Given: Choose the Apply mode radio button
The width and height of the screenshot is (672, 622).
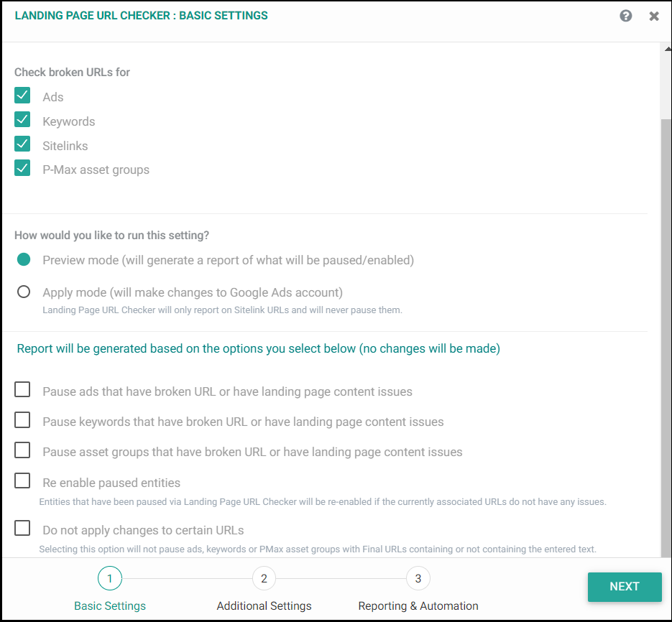Looking at the screenshot, I should (x=24, y=292).
